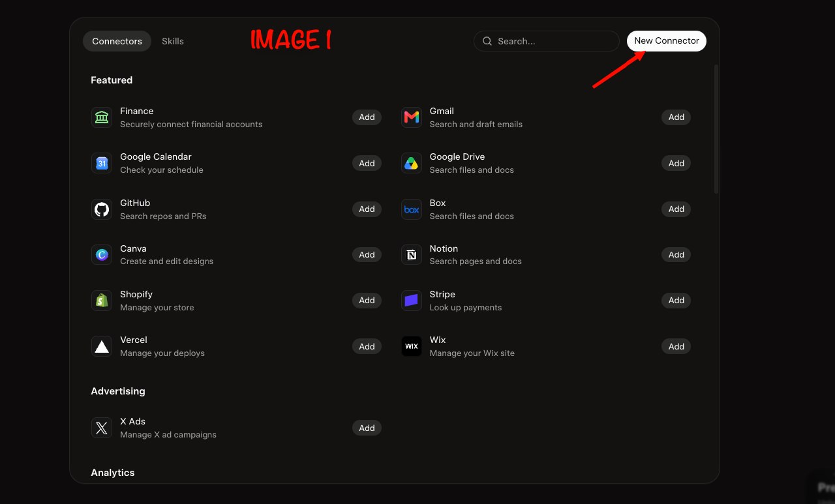Image resolution: width=835 pixels, height=504 pixels.
Task: Create a New Connector
Action: (667, 40)
